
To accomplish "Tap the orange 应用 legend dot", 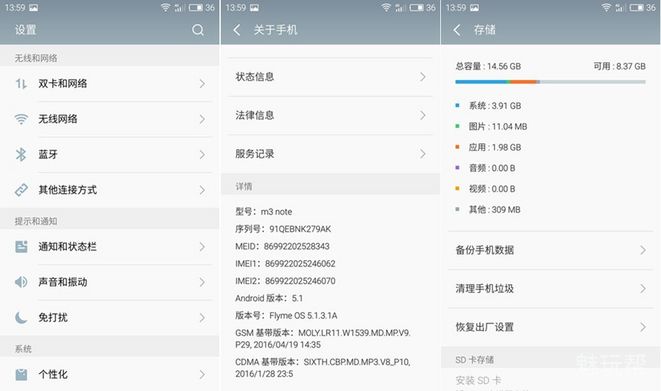I will tap(457, 147).
